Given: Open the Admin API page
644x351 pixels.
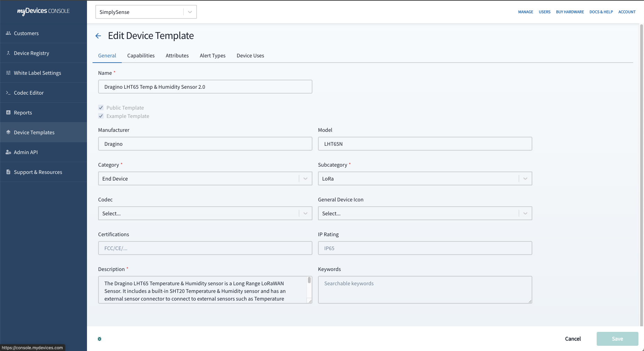Looking at the screenshot, I should click(26, 152).
